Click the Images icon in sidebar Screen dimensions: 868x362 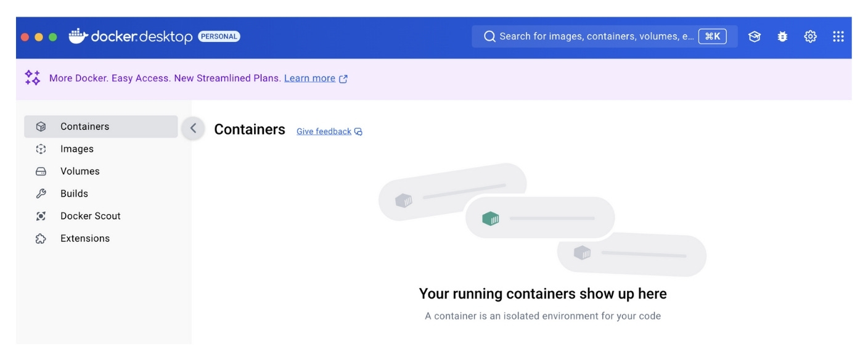pos(41,149)
